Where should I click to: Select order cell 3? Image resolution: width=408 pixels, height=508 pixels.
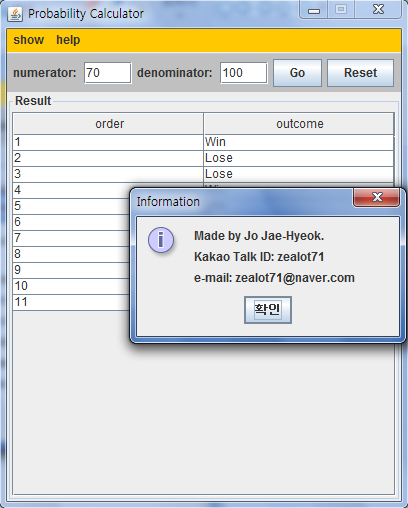pos(108,174)
